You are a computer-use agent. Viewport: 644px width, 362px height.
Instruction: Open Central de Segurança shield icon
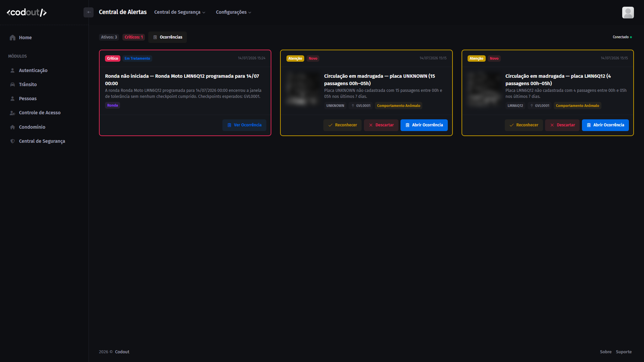click(12, 141)
